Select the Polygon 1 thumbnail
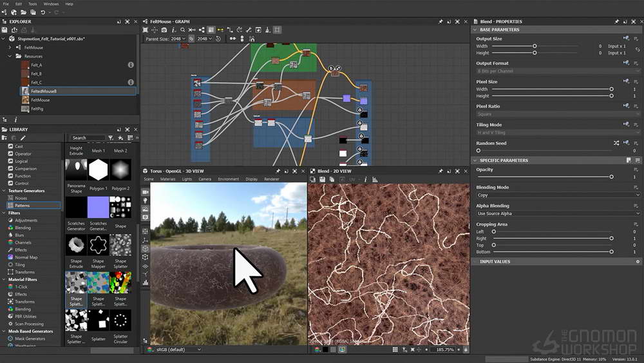 pos(98,170)
